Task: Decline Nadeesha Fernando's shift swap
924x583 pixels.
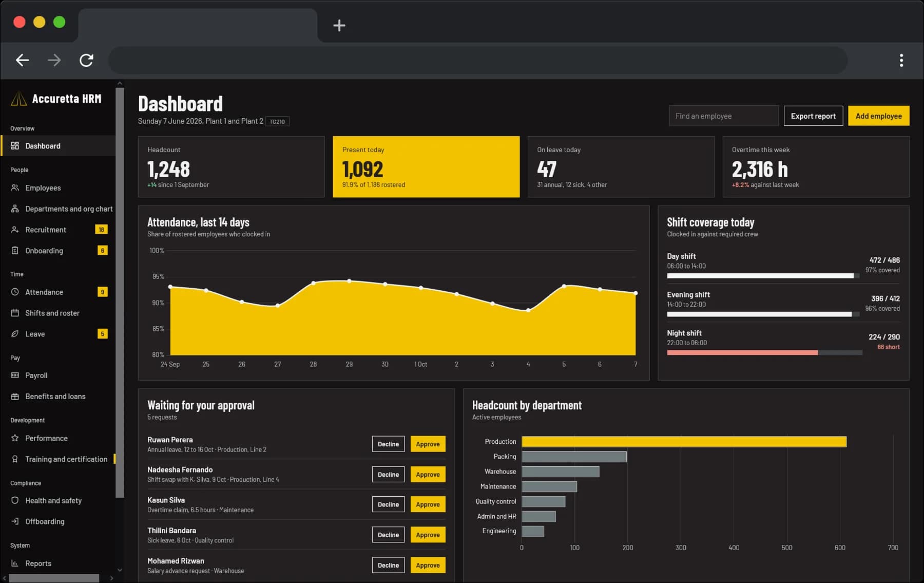Action: coord(388,475)
